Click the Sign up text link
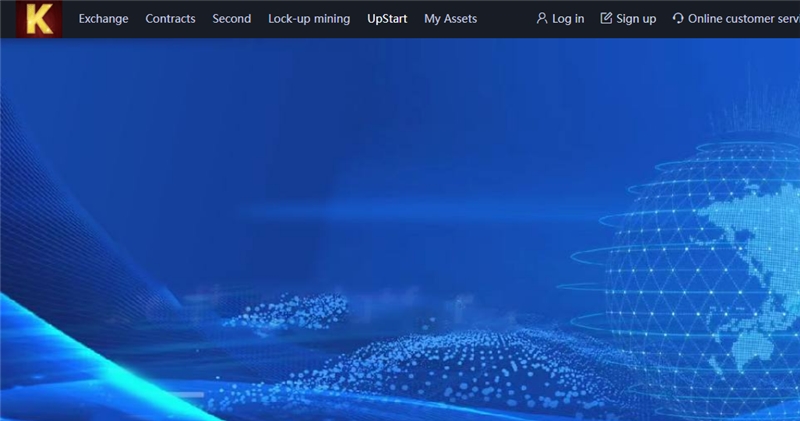Image resolution: width=800 pixels, height=421 pixels. click(x=636, y=19)
